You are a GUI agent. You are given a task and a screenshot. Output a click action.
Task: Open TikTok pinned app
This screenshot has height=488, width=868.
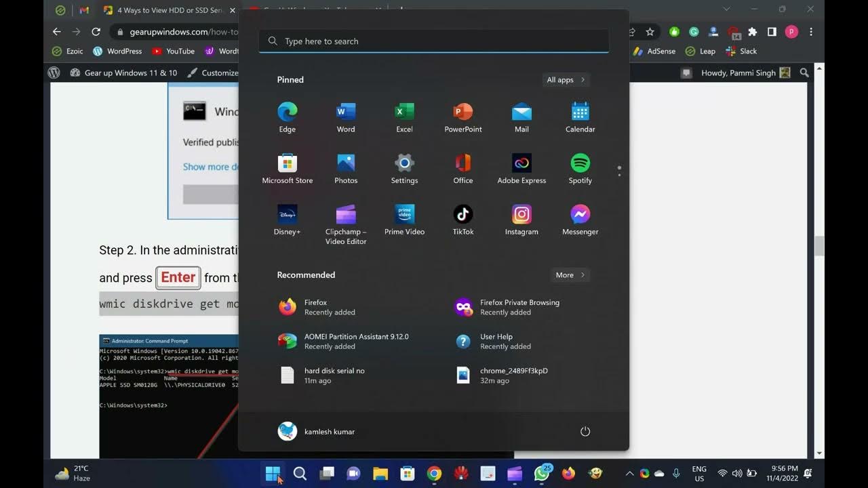(x=463, y=221)
